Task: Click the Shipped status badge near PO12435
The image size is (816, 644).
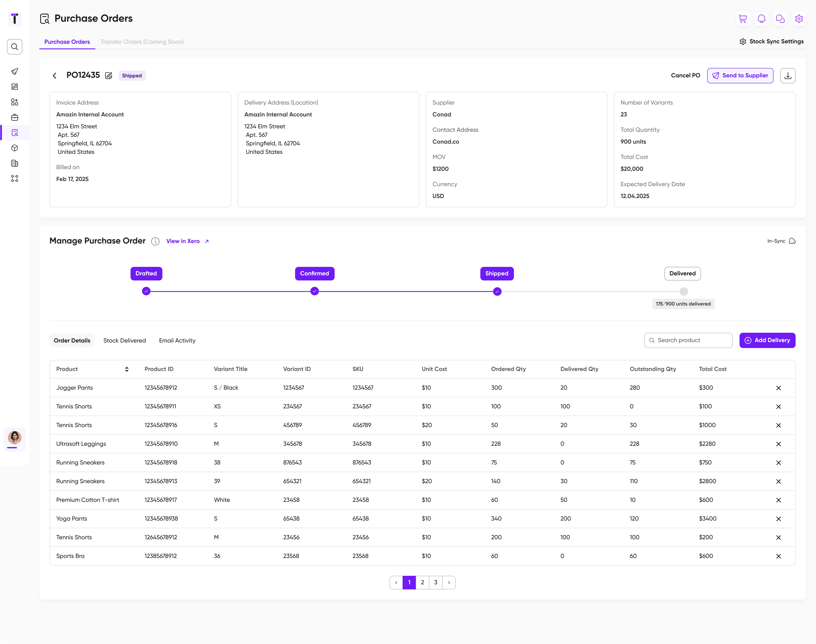Action: click(x=132, y=75)
